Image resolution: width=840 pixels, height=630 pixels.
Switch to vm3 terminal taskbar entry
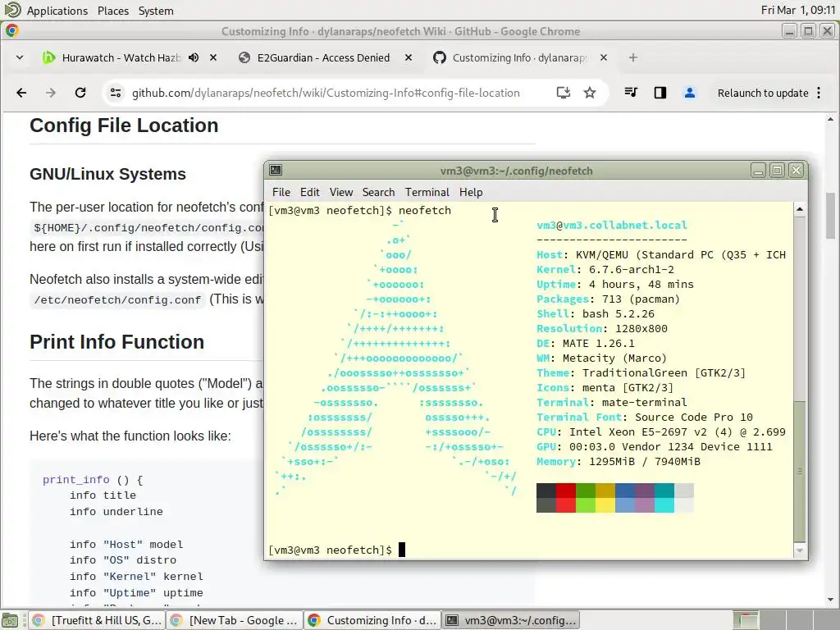[510, 620]
